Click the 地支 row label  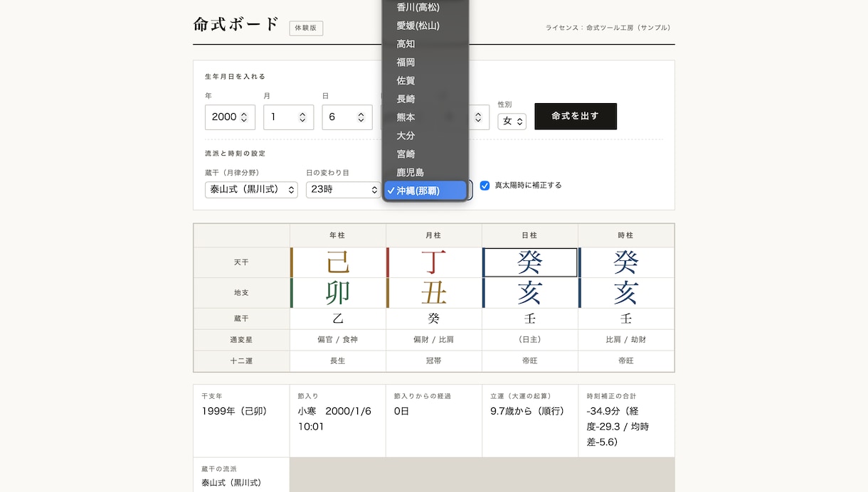coord(242,293)
